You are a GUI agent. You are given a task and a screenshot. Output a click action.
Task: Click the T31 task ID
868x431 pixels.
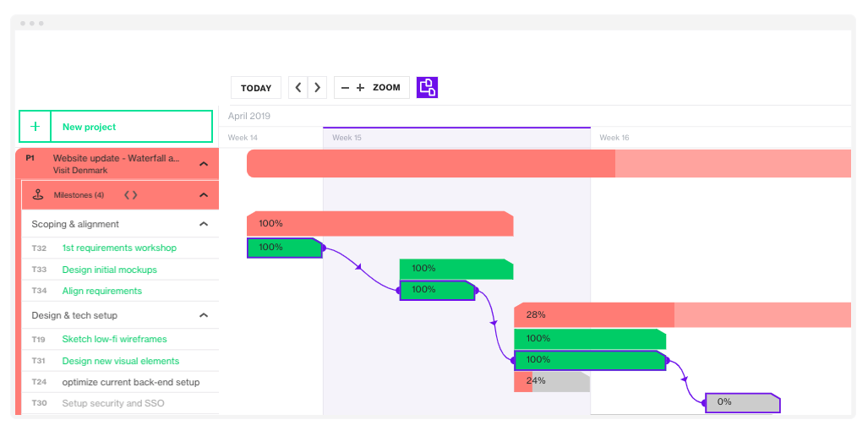pyautogui.click(x=38, y=362)
